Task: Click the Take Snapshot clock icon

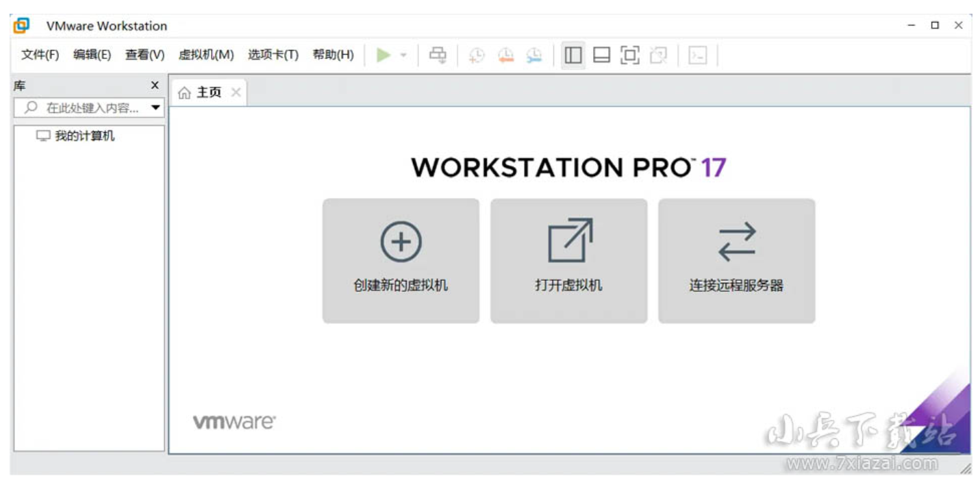Action: pos(477,55)
